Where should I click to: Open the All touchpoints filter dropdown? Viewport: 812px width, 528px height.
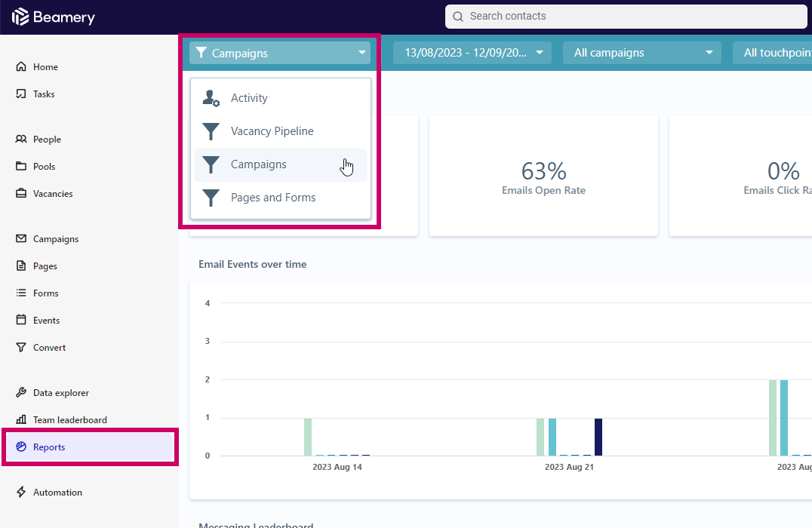pos(774,53)
